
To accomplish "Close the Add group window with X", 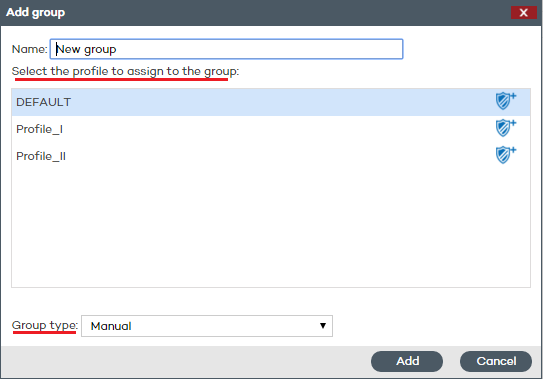I will [524, 12].
